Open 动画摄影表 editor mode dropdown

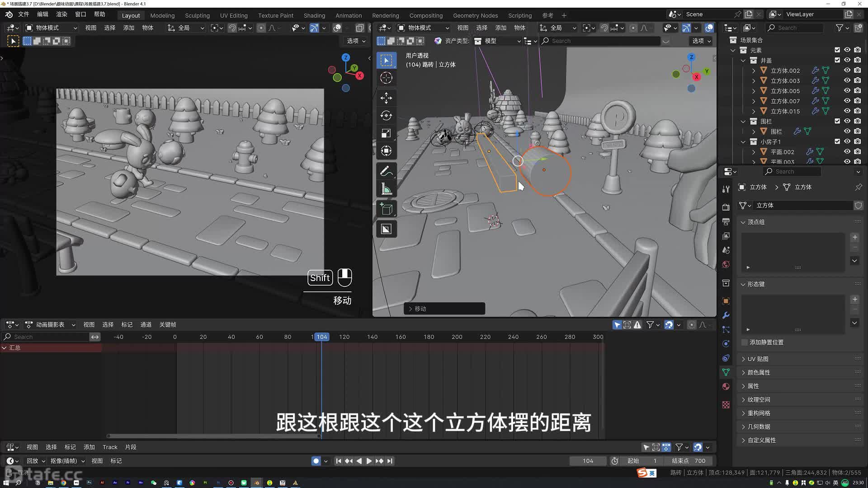tap(50, 325)
